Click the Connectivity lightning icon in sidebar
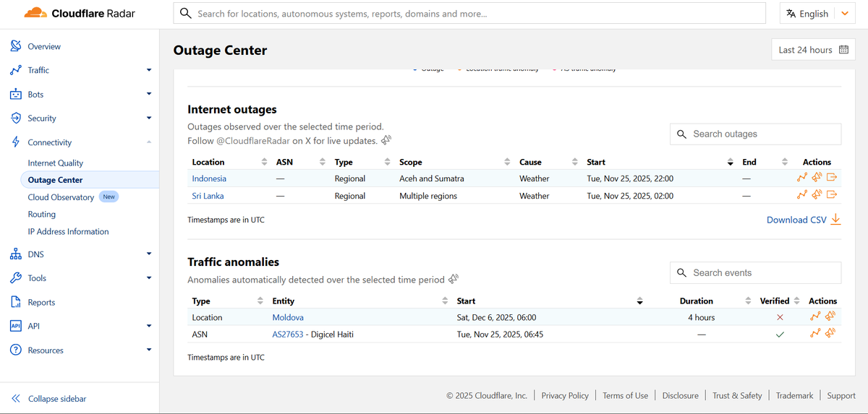 click(16, 142)
